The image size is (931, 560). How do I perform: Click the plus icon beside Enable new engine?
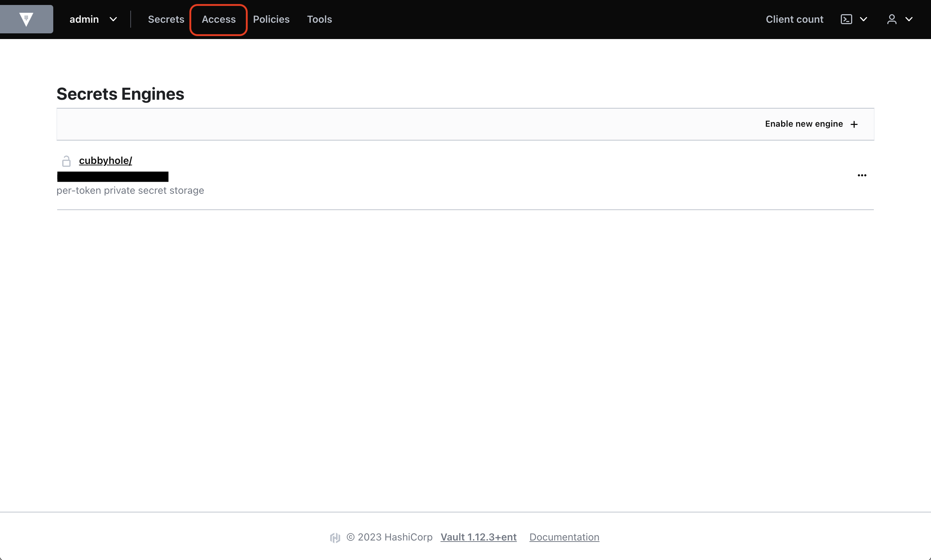(x=854, y=125)
